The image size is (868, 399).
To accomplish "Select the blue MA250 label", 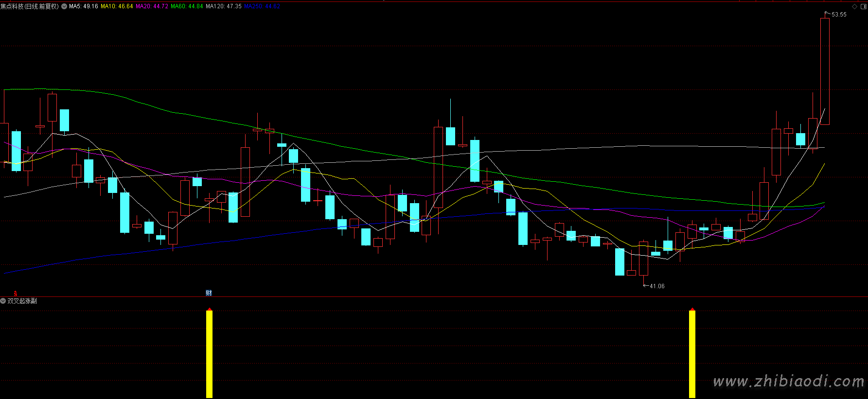I will click(x=262, y=6).
